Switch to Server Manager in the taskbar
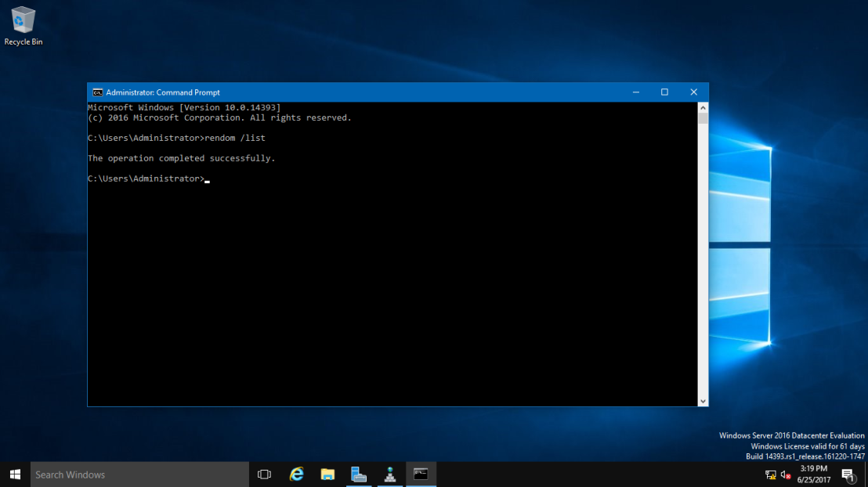Image resolution: width=868 pixels, height=487 pixels. (359, 474)
